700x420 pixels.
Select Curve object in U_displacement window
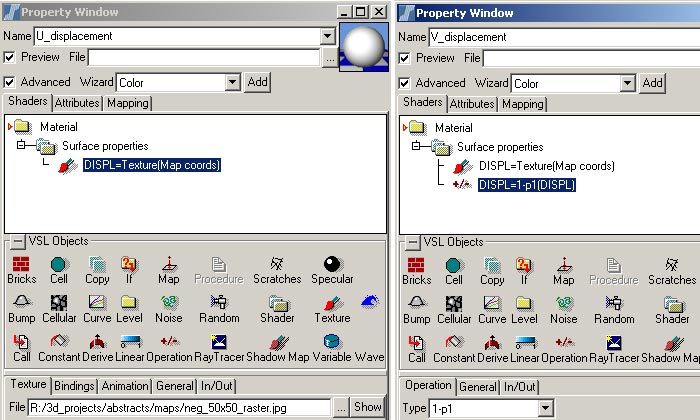coord(97,310)
